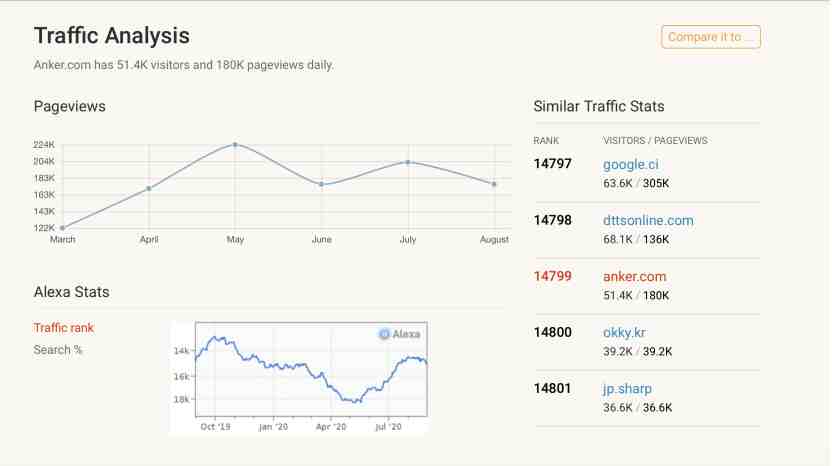
Task: Click the 'Pageviews' heading
Action: pyautogui.click(x=70, y=107)
